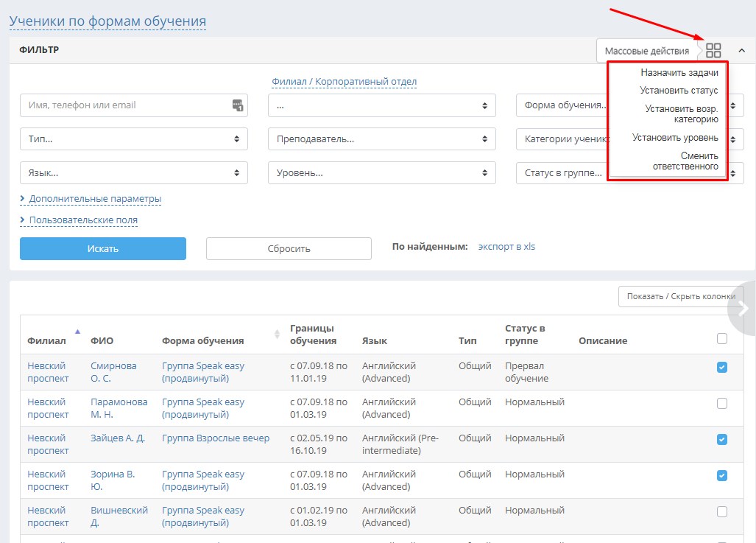Click the Сбросить button

(x=289, y=248)
